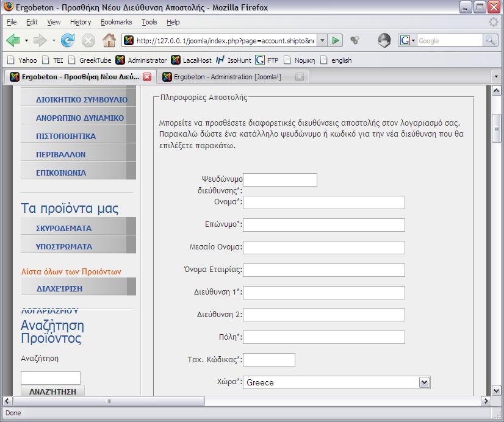
Task: Click the green Go arrow button
Action: tap(336, 41)
